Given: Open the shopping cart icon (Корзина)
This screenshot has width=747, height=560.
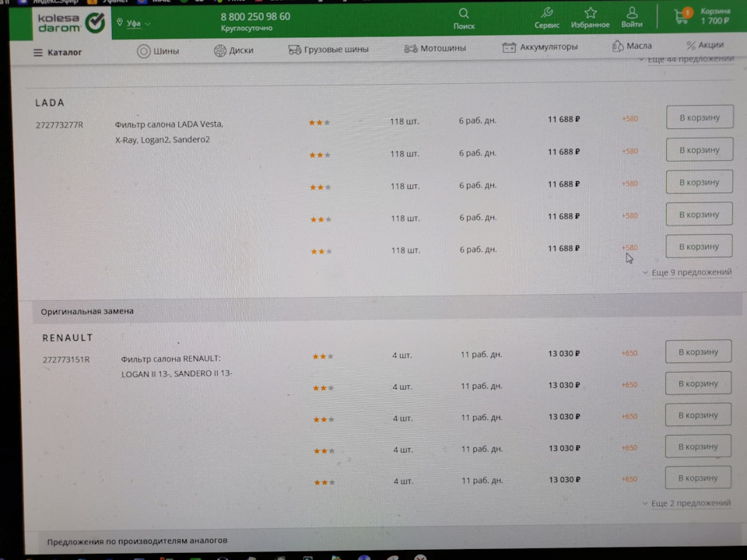Looking at the screenshot, I should tap(682, 16).
